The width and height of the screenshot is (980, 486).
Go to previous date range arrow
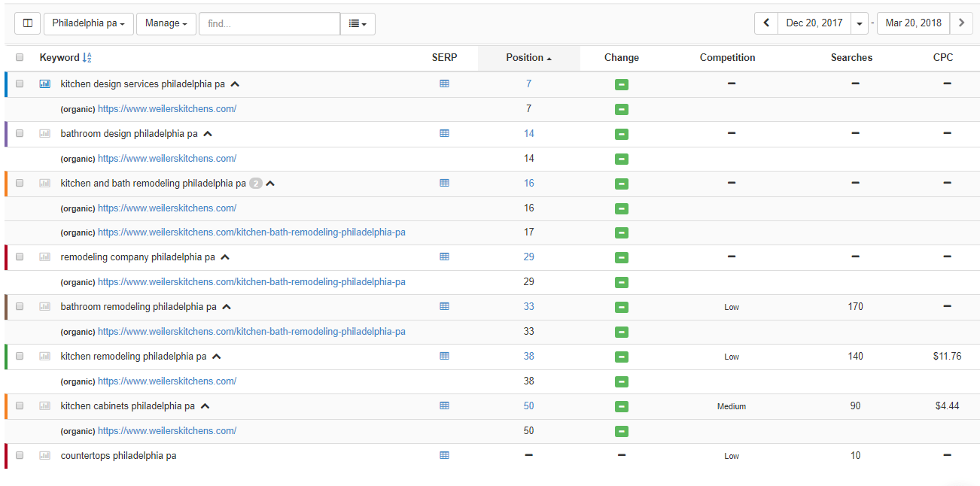[x=766, y=23]
